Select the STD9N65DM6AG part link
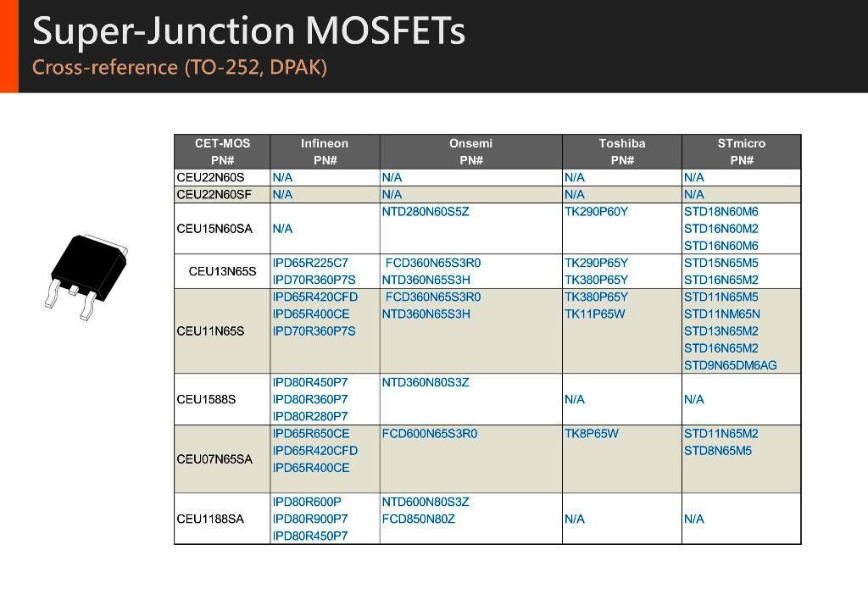Image resolution: width=868 pixels, height=611 pixels. [x=730, y=366]
